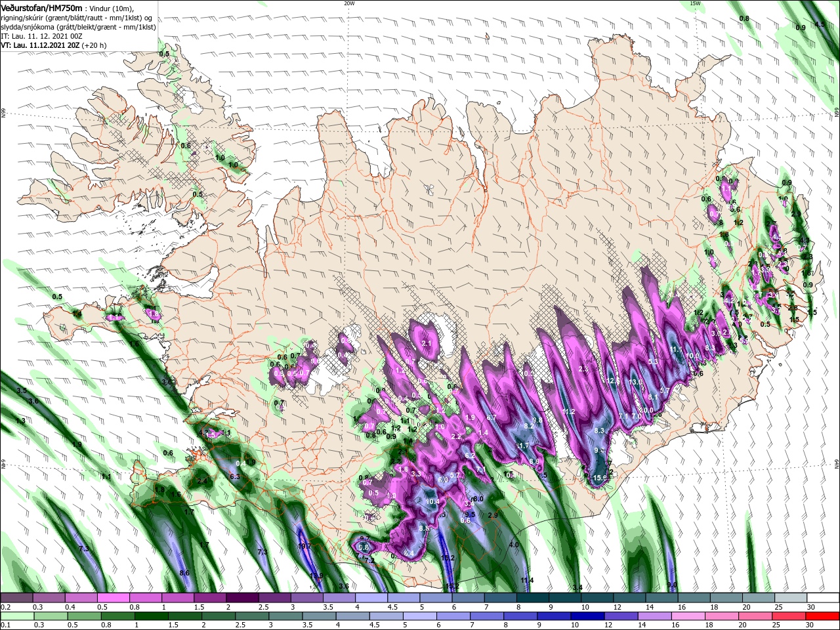Click top legend swatch between 2 and 2.5
Screen dimensions: 840x630
[x=242, y=598]
